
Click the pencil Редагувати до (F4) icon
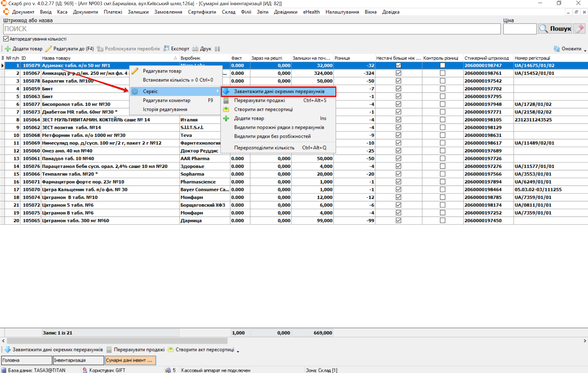[x=48, y=49]
